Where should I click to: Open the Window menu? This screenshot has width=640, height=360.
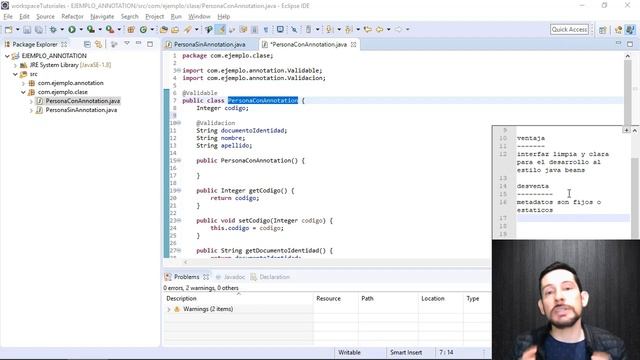199,16
